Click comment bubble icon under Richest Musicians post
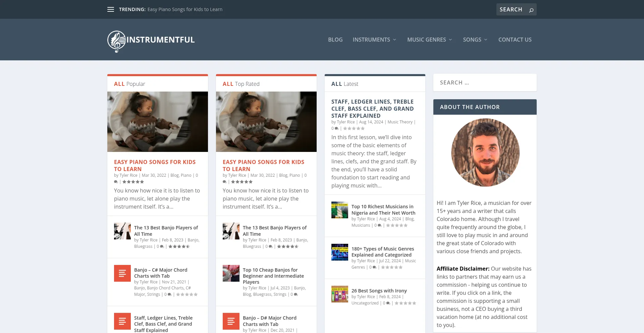Image resolution: width=644 pixels, height=333 pixels. pyautogui.click(x=380, y=226)
